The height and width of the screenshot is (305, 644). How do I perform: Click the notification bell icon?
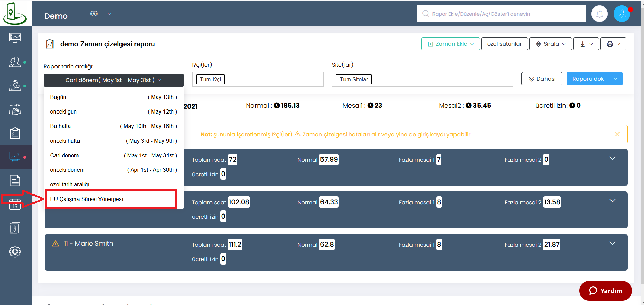[x=599, y=14]
